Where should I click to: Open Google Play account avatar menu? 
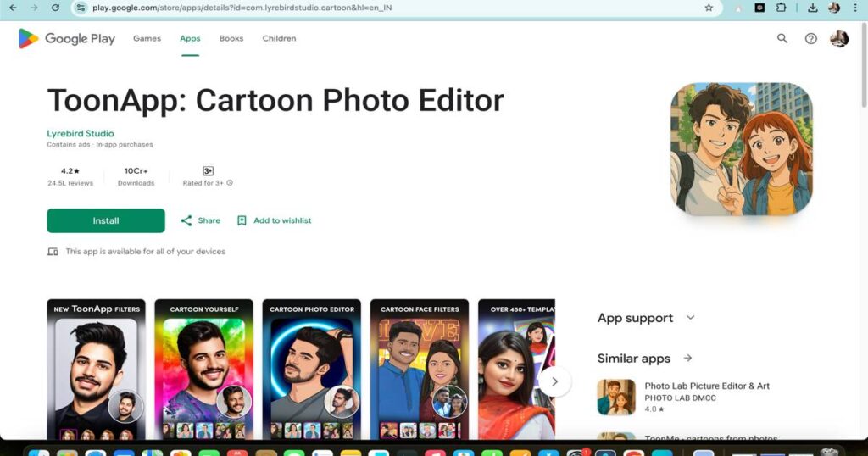(839, 38)
